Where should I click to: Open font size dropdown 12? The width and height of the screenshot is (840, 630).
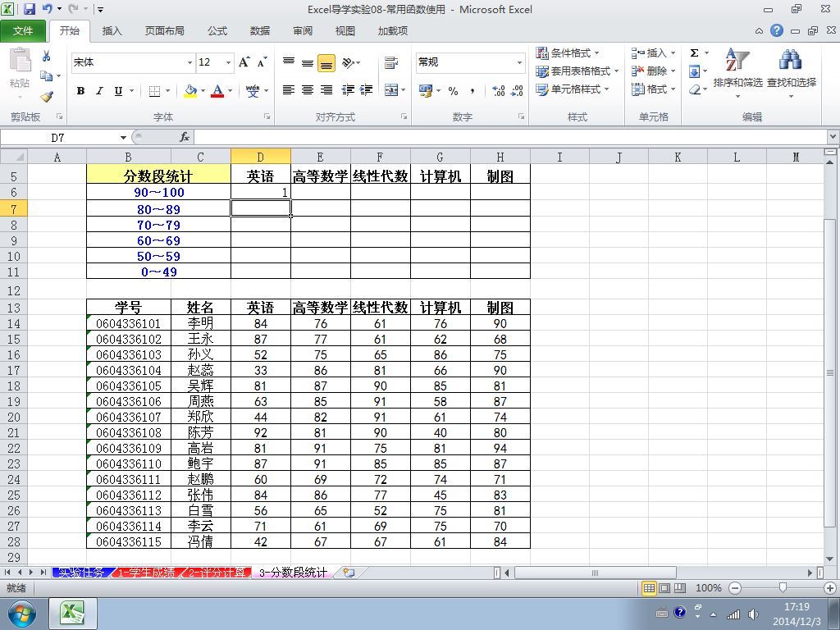228,62
